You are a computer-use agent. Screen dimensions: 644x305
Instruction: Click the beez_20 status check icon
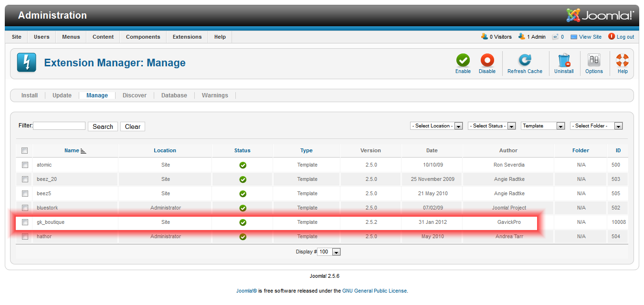[x=243, y=179]
